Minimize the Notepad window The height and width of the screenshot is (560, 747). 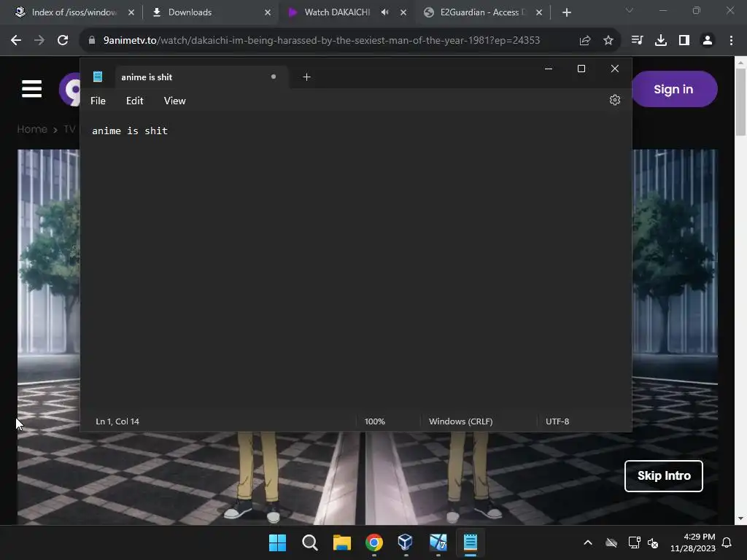(x=549, y=69)
